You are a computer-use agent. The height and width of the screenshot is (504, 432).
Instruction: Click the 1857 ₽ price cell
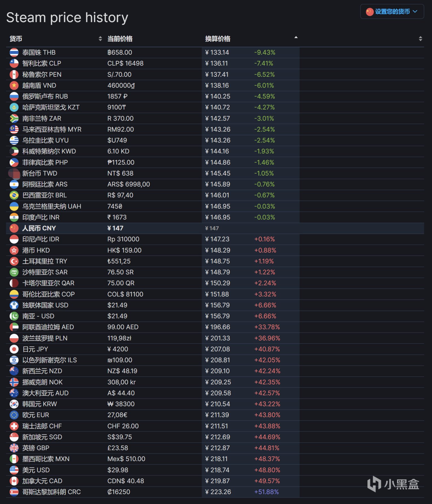tap(117, 97)
